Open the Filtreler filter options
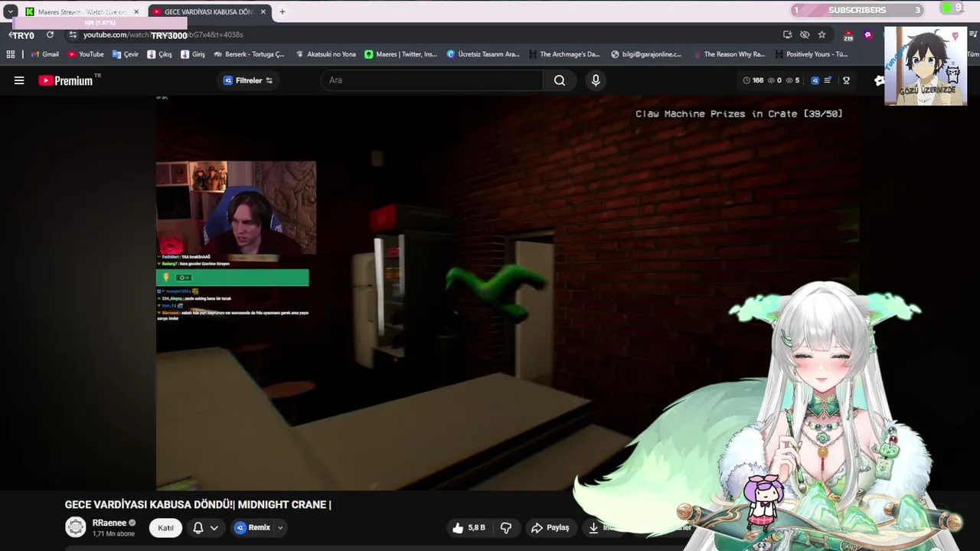The image size is (980, 551). point(248,80)
